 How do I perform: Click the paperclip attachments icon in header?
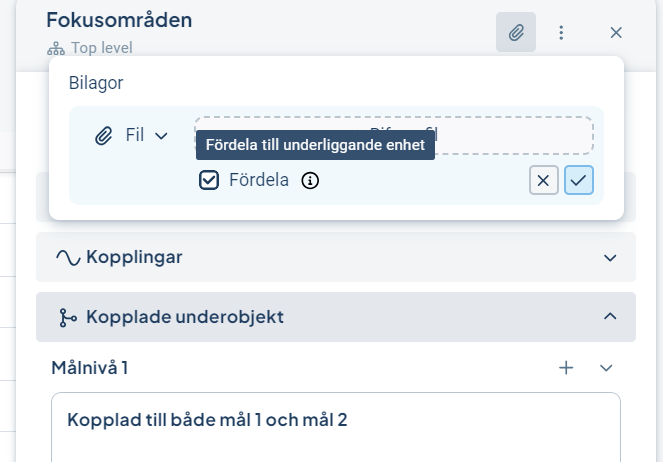516,33
